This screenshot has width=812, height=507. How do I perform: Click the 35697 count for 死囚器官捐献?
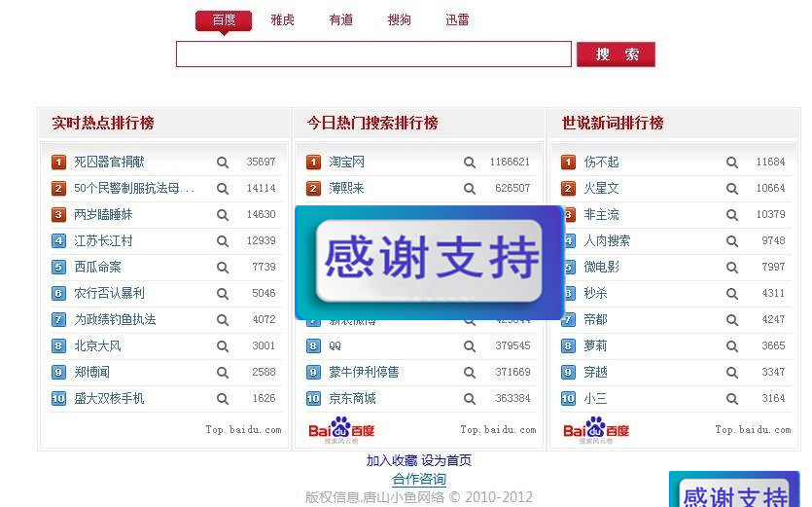pyautogui.click(x=261, y=162)
